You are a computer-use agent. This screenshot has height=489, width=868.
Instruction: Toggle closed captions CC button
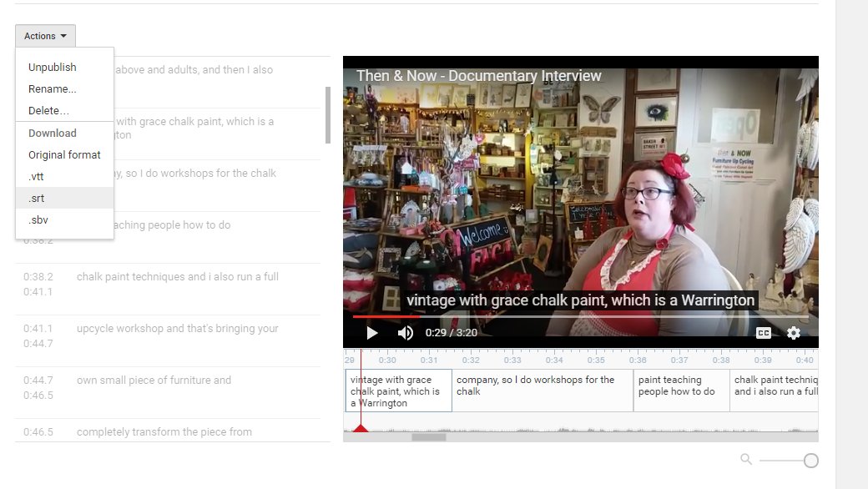(764, 332)
